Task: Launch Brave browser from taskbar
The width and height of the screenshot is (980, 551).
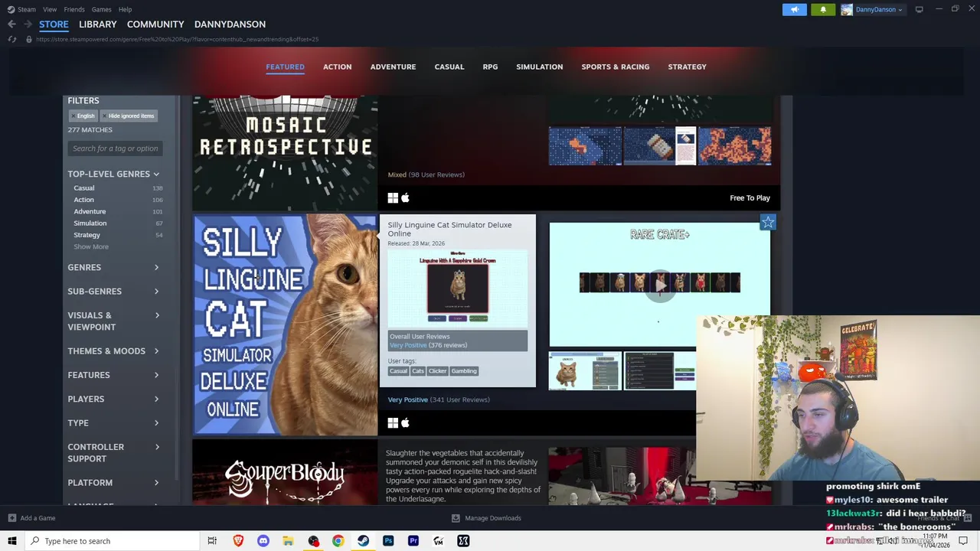Action: 238,541
